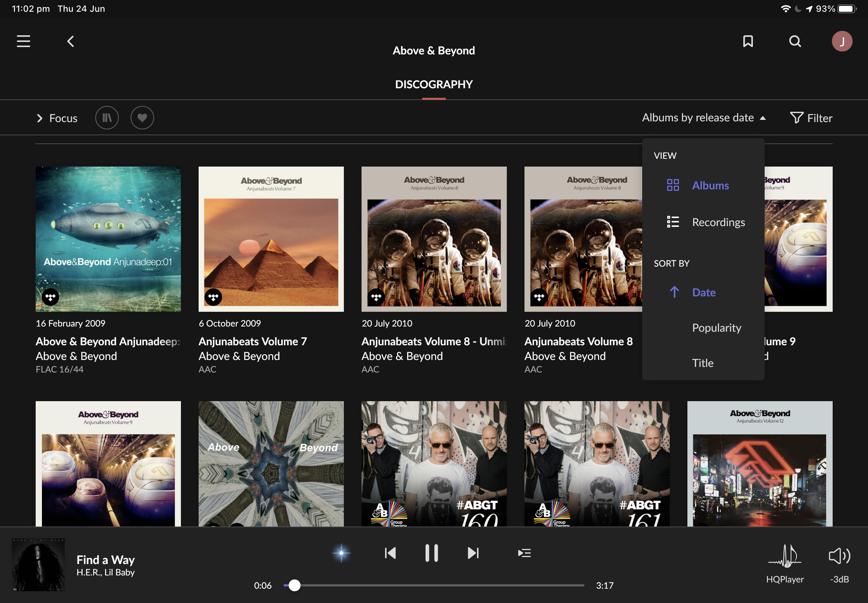Click TIDAL badge on 20 July 2010 AAC Volume 8 cover

539,297
